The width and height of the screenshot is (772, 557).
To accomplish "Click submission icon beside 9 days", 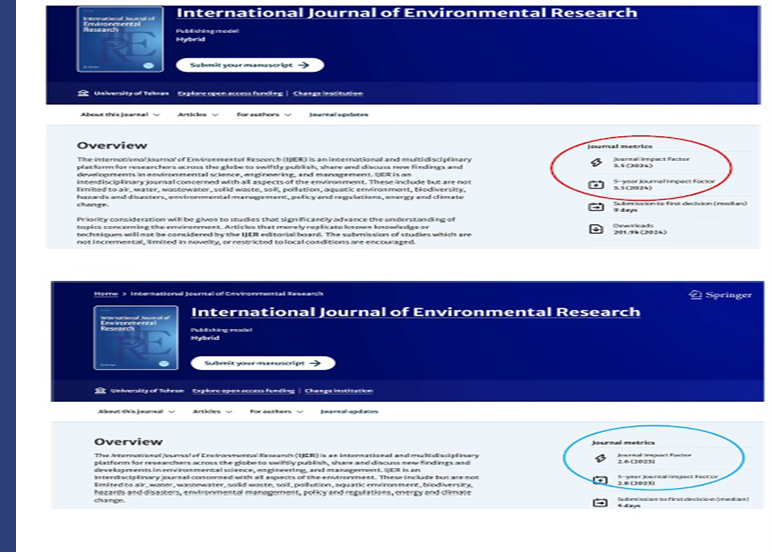I will [596, 207].
